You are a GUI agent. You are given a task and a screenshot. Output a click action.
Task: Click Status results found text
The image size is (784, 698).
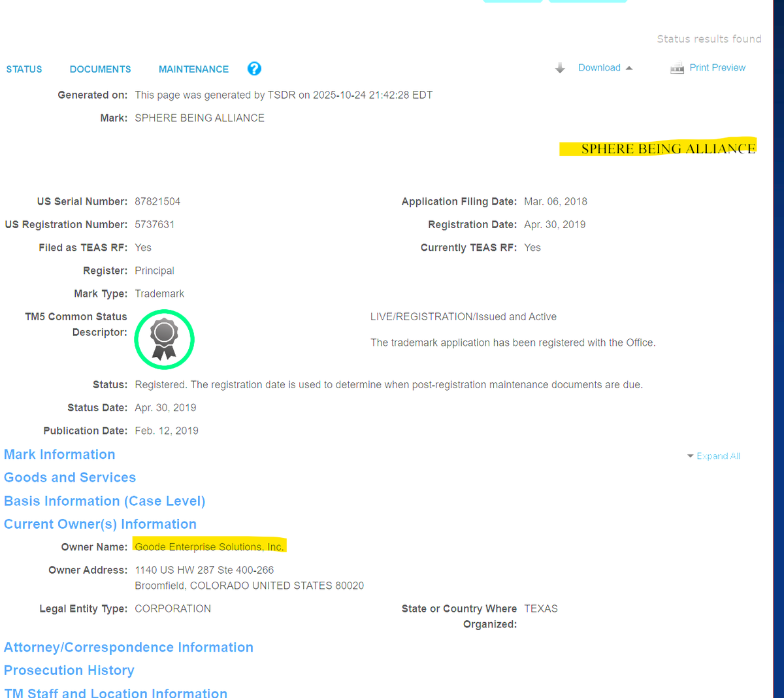pos(710,39)
